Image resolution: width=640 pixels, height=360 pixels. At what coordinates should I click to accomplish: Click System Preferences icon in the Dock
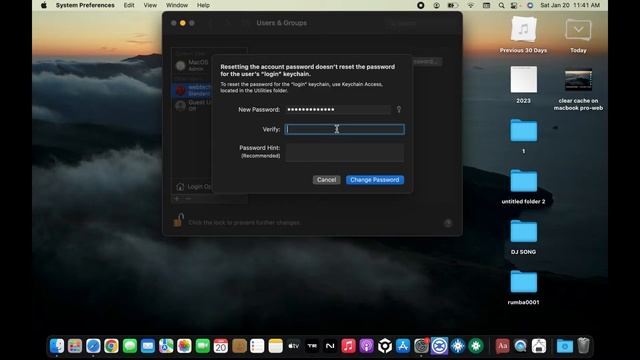421,346
